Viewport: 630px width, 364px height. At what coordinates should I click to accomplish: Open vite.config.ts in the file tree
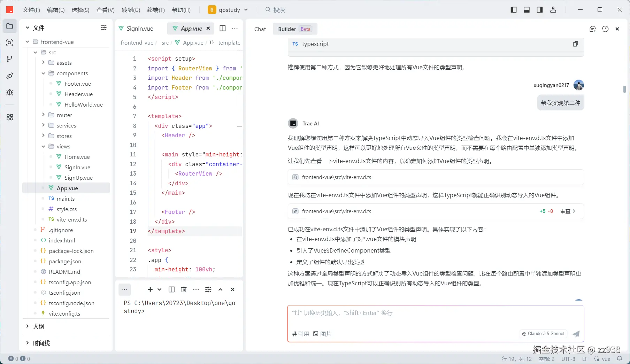[64, 313]
